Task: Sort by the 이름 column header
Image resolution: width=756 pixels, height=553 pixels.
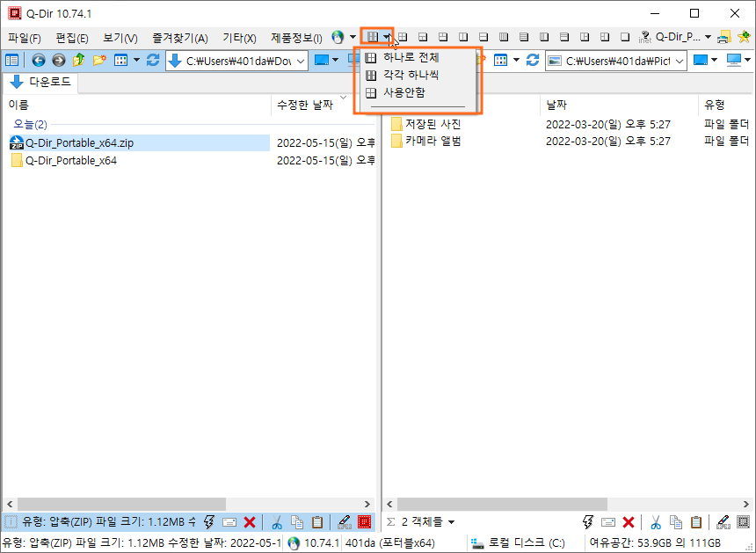Action: click(x=137, y=105)
